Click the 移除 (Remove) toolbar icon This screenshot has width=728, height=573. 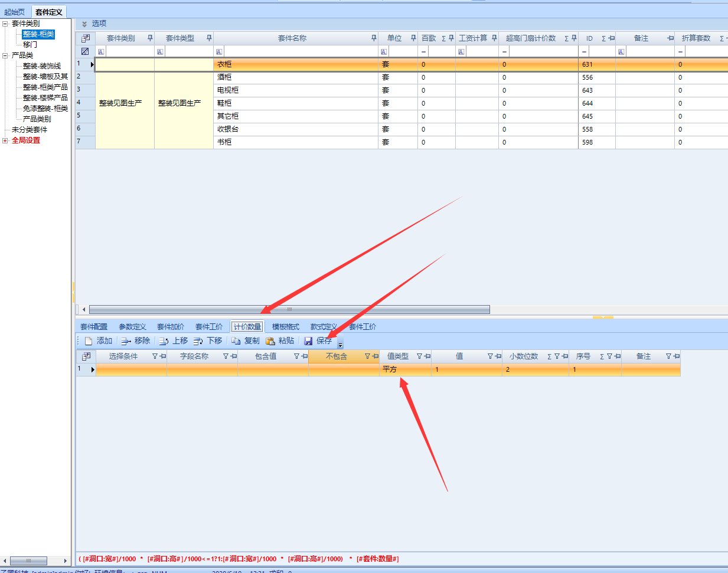[x=126, y=341]
